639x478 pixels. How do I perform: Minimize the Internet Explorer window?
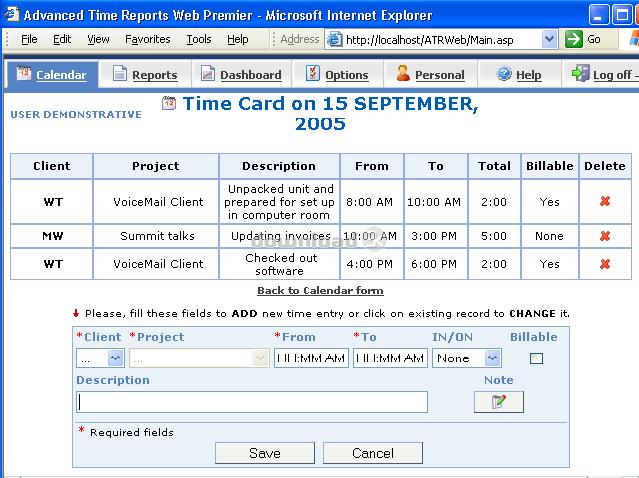point(599,15)
